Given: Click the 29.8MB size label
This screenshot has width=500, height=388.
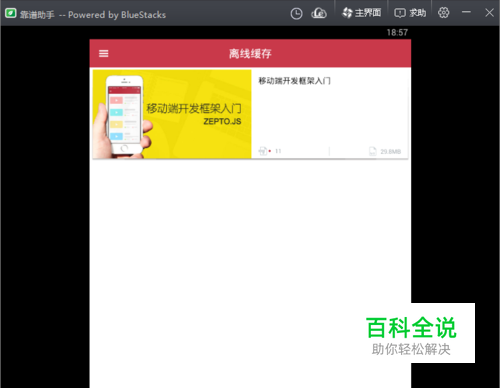Looking at the screenshot, I should (x=391, y=152).
